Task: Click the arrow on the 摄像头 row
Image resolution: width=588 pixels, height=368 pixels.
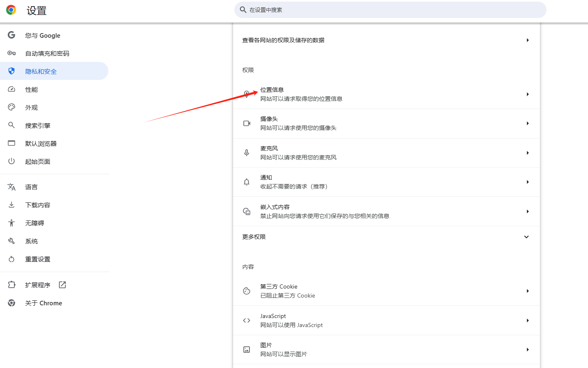Action: pyautogui.click(x=528, y=123)
